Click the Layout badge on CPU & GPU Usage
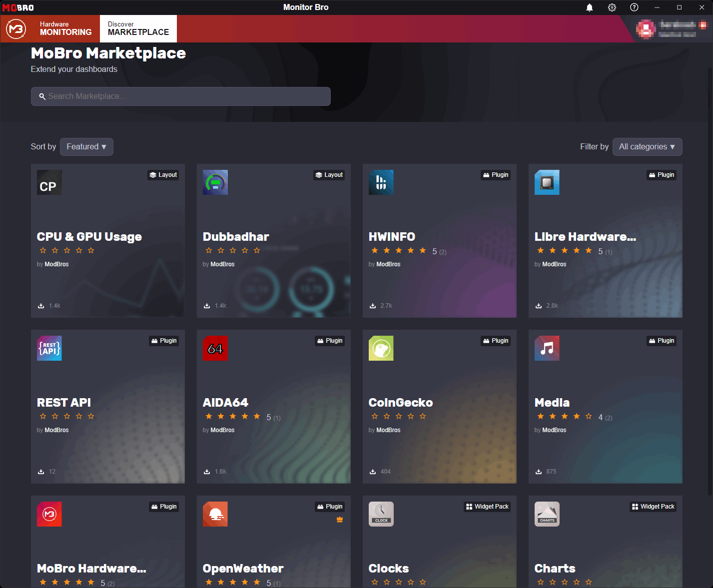This screenshot has height=588, width=713. pyautogui.click(x=163, y=175)
